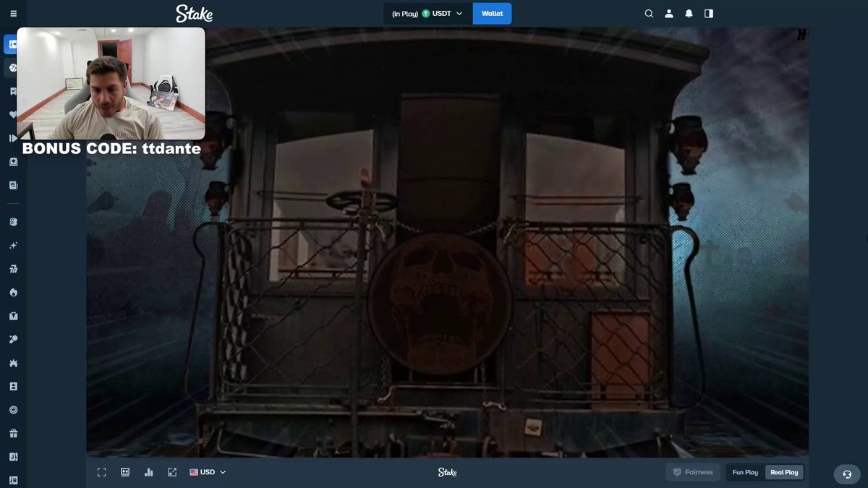Open the Wallet
This screenshot has height=488, width=868.
click(492, 14)
